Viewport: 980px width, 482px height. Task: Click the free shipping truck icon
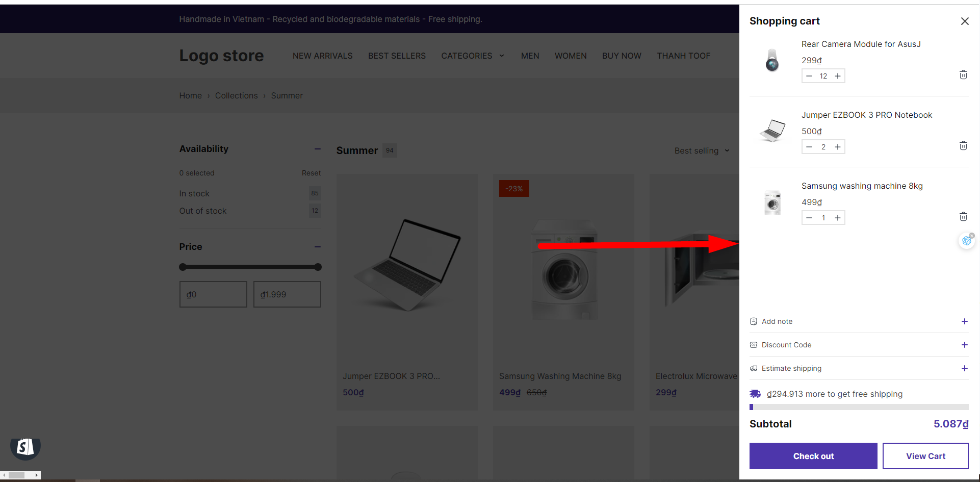click(755, 394)
